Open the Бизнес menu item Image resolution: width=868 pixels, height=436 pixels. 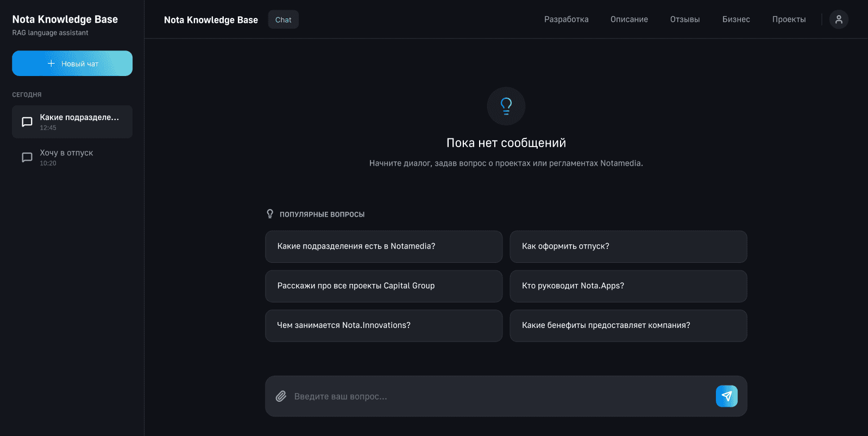[x=736, y=20]
